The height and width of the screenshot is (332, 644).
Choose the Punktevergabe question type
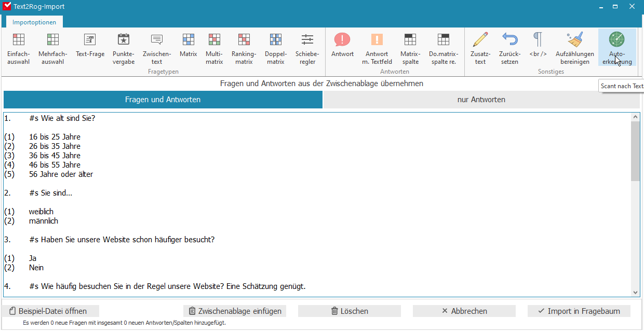click(x=124, y=47)
